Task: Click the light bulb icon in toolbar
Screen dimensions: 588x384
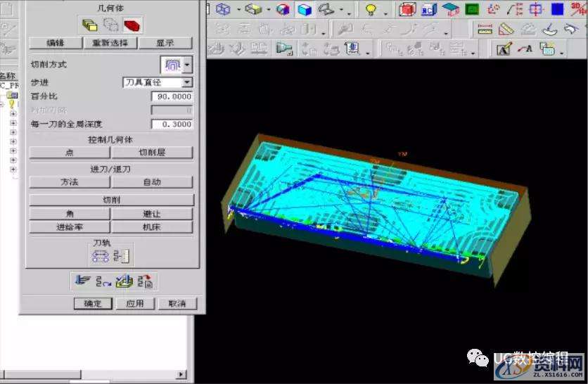Action: pos(371,10)
